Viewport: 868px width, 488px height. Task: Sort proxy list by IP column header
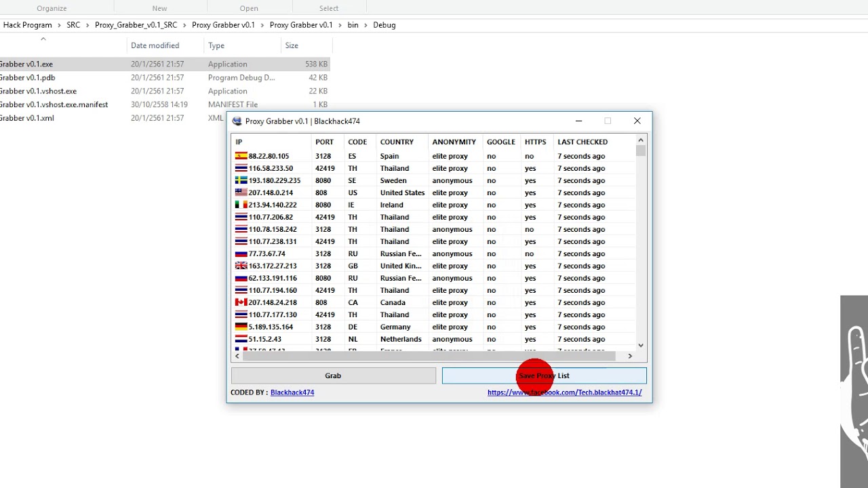tap(271, 142)
